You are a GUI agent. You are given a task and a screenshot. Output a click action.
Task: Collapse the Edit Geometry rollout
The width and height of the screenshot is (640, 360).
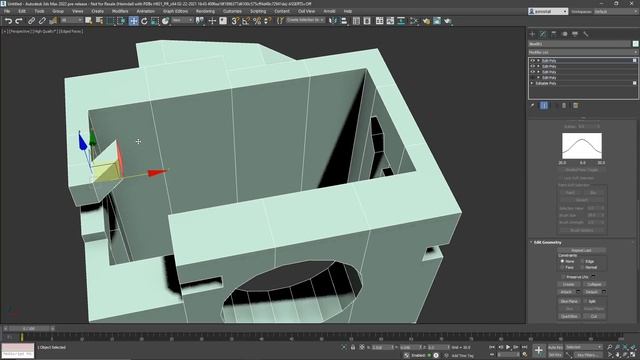coord(547,242)
